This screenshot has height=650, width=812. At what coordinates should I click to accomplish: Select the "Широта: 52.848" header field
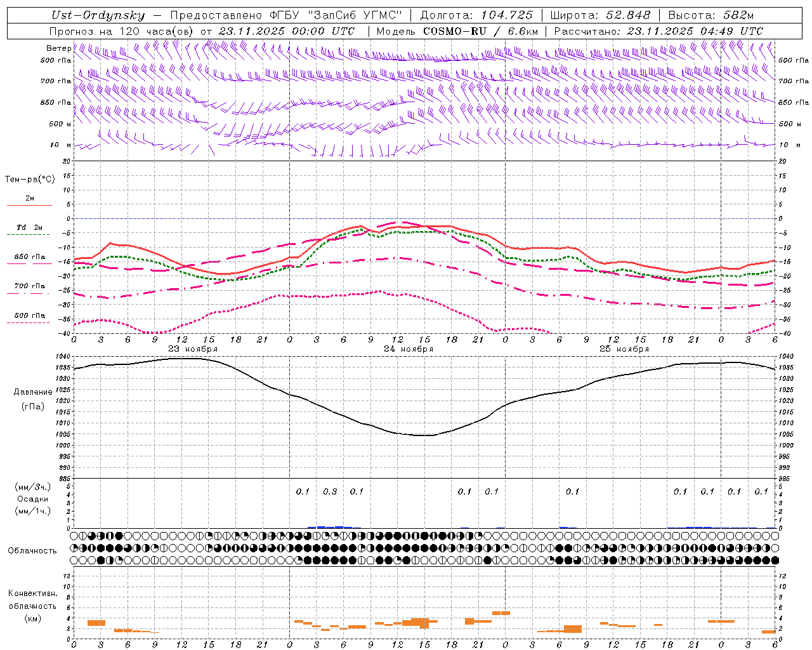coord(600,15)
